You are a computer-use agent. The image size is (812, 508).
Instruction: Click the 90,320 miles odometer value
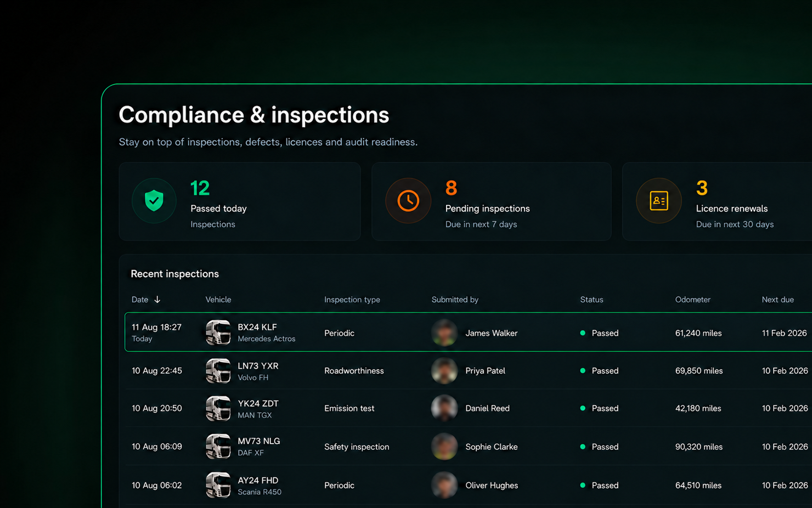click(699, 446)
